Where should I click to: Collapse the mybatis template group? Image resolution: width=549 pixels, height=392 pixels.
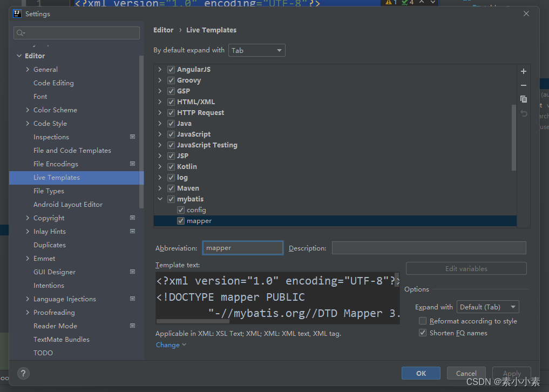(160, 199)
